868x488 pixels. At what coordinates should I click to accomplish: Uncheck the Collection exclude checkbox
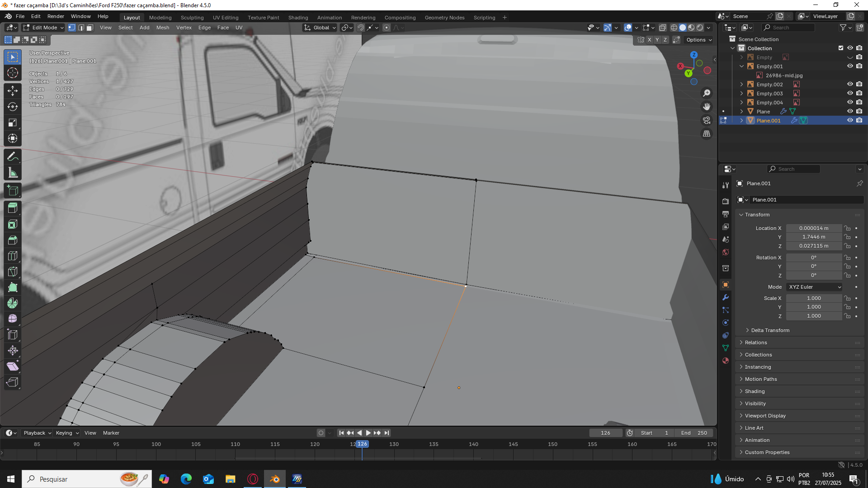pyautogui.click(x=841, y=48)
